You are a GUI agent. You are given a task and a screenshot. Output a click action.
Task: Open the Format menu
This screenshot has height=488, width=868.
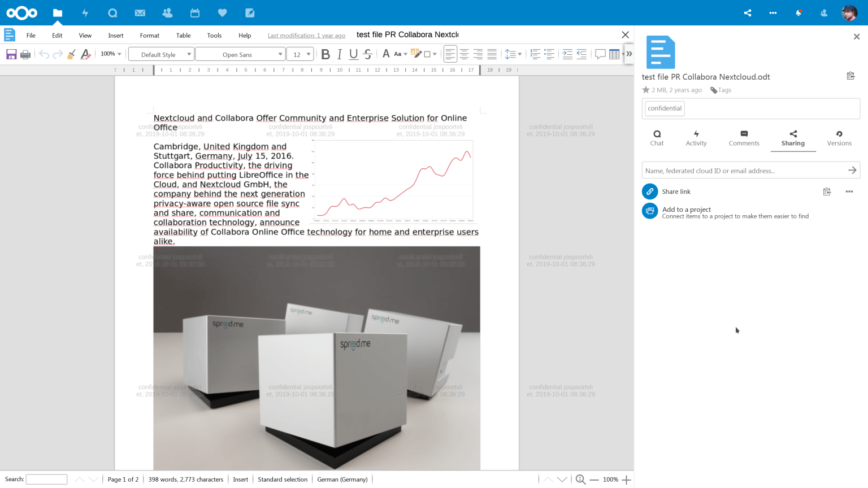pos(149,34)
